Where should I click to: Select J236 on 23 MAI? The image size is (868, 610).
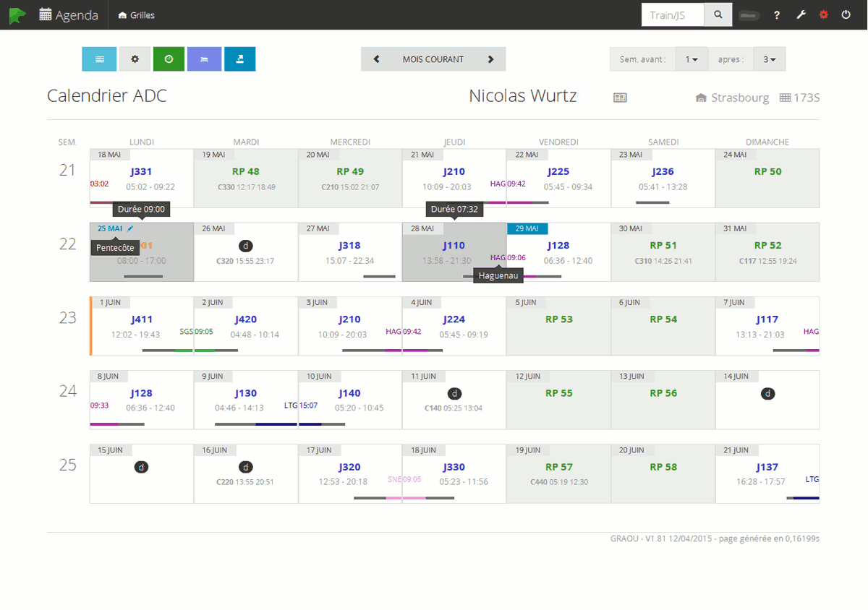(x=663, y=171)
